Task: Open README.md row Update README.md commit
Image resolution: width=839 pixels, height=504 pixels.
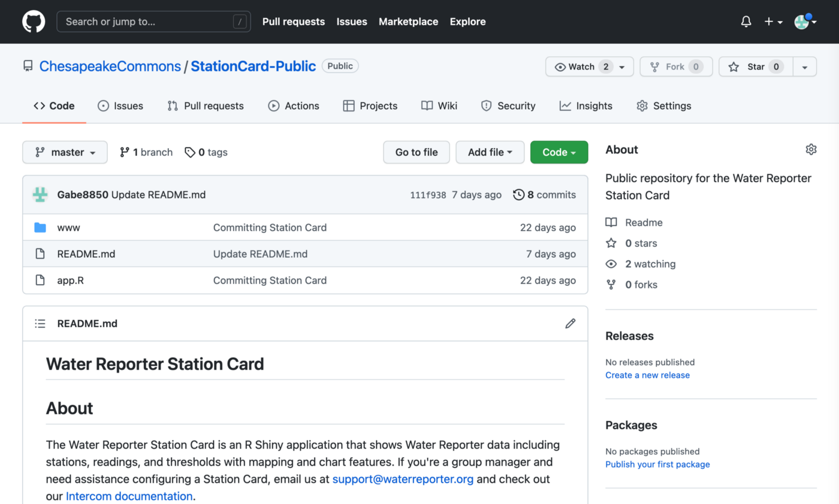Action: coord(260,254)
